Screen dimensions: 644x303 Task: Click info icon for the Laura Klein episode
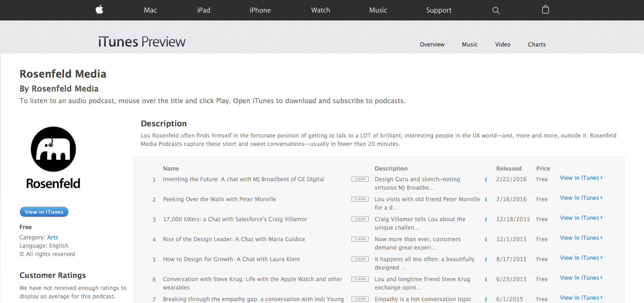tap(485, 259)
